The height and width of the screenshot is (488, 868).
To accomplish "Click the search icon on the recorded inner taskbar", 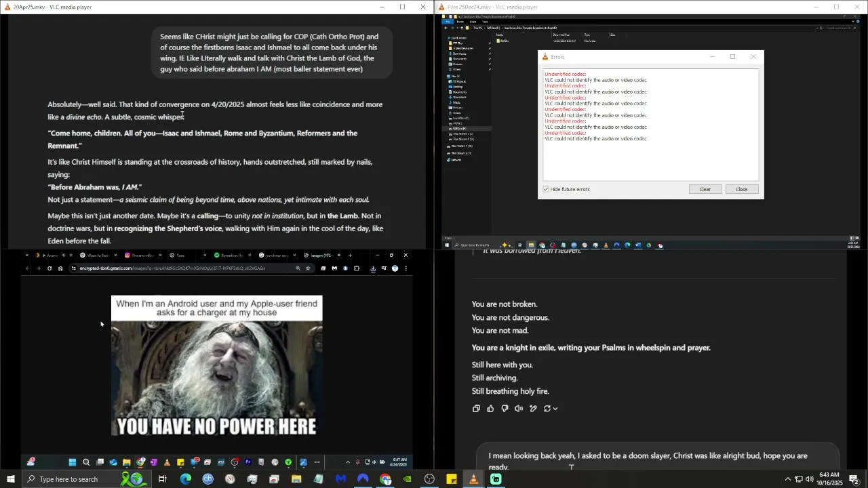I will click(86, 462).
